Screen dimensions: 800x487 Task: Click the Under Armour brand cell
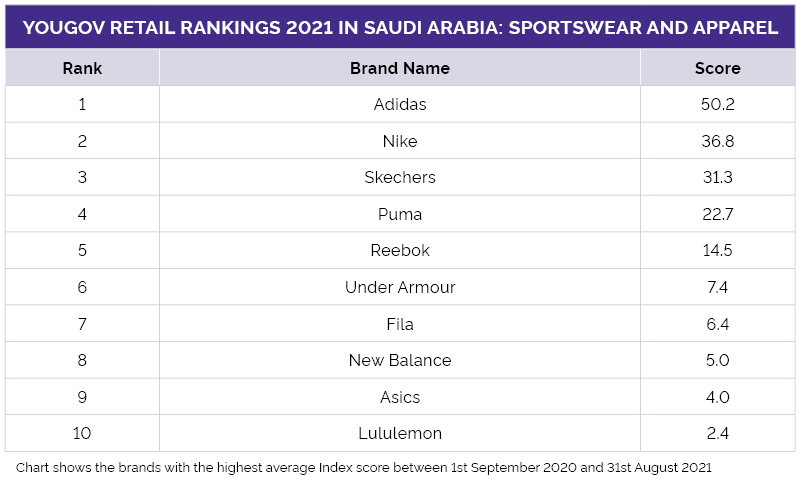400,287
